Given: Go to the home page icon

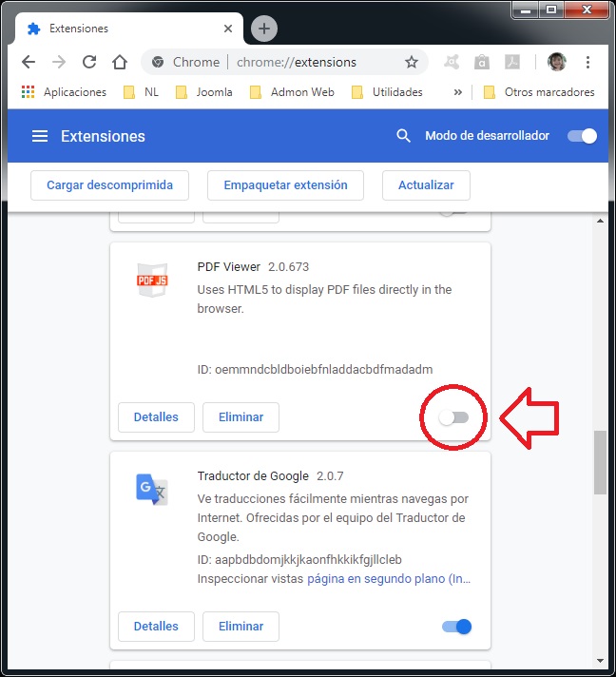Looking at the screenshot, I should (x=120, y=62).
